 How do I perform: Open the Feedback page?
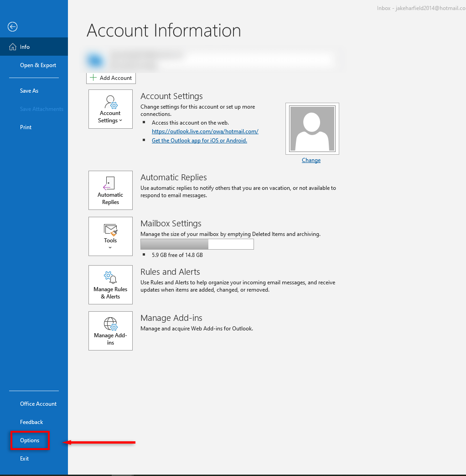pyautogui.click(x=31, y=422)
